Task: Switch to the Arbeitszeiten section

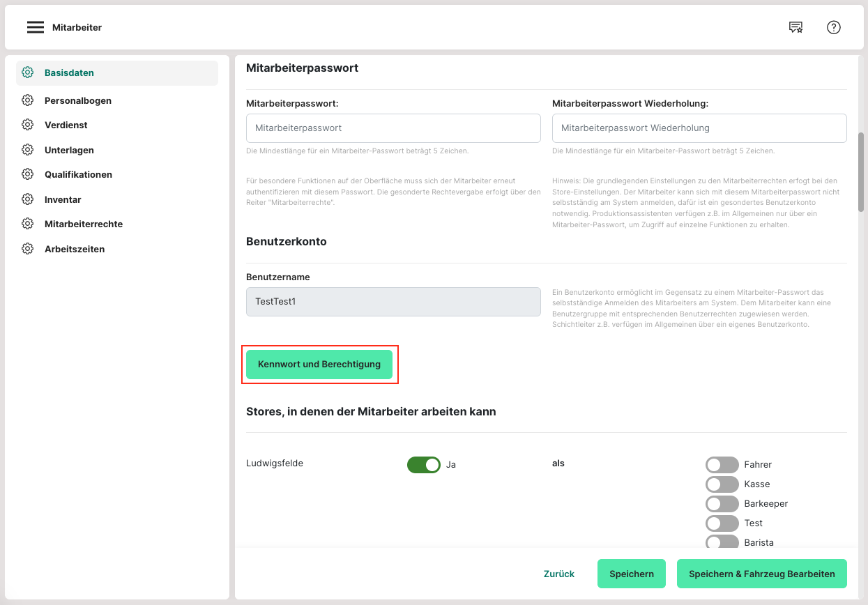Action: pos(75,249)
